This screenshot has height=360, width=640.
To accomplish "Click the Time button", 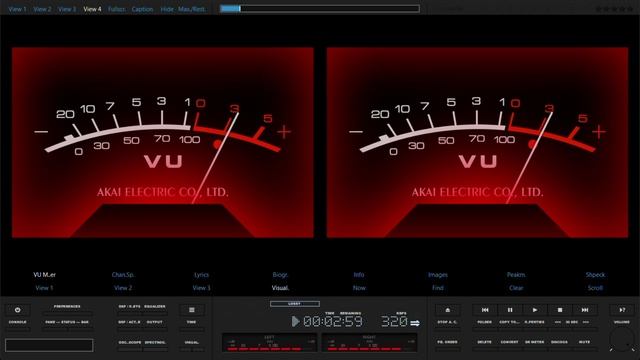I will [x=191, y=322].
